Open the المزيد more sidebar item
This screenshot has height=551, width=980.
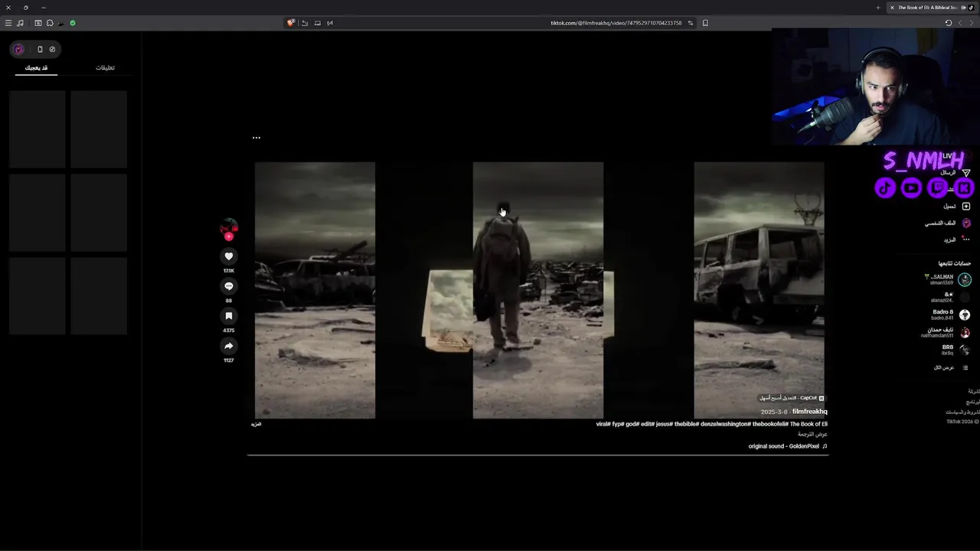(x=956, y=240)
